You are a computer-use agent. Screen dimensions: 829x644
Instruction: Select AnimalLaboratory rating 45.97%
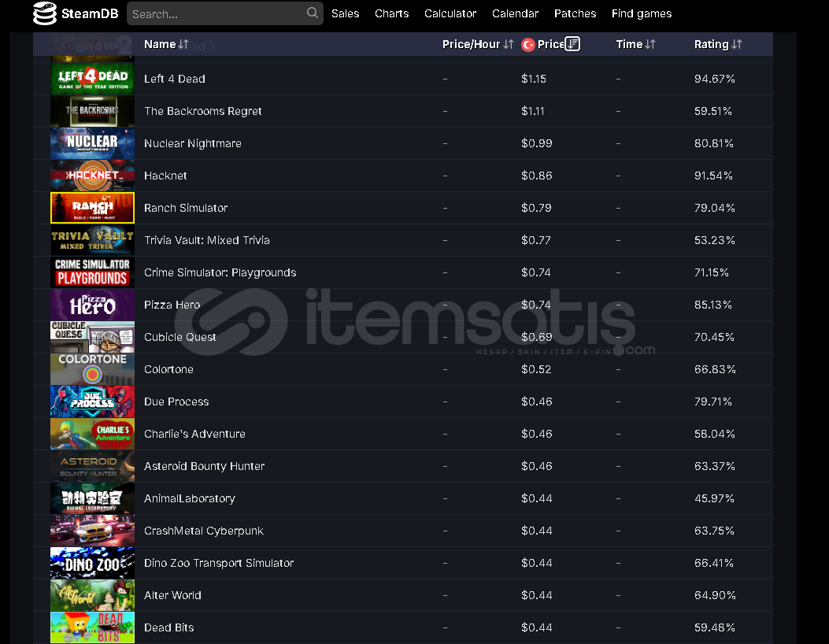click(714, 498)
